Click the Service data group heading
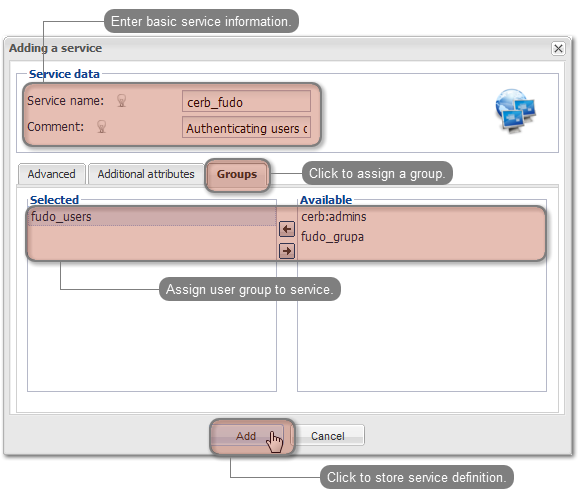580x502 pixels. point(64,74)
